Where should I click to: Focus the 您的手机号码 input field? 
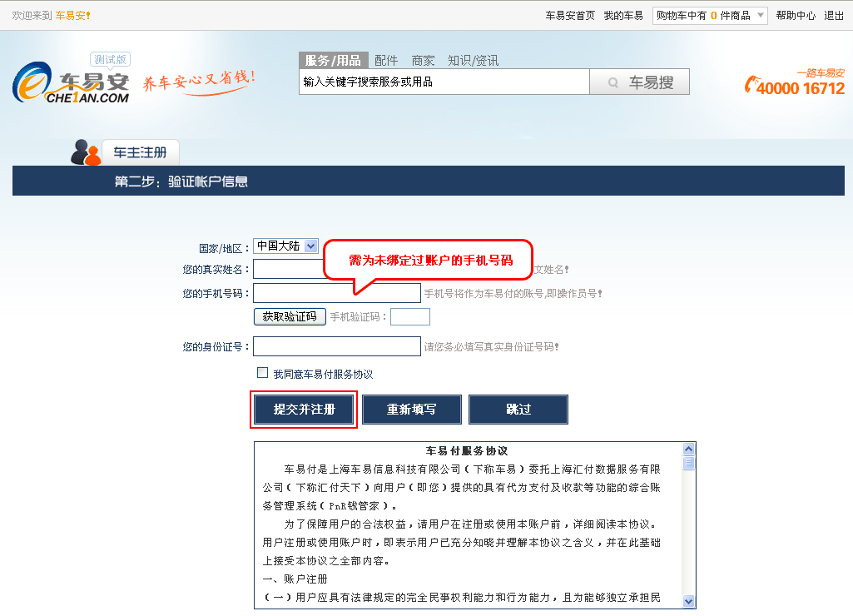tap(337, 293)
